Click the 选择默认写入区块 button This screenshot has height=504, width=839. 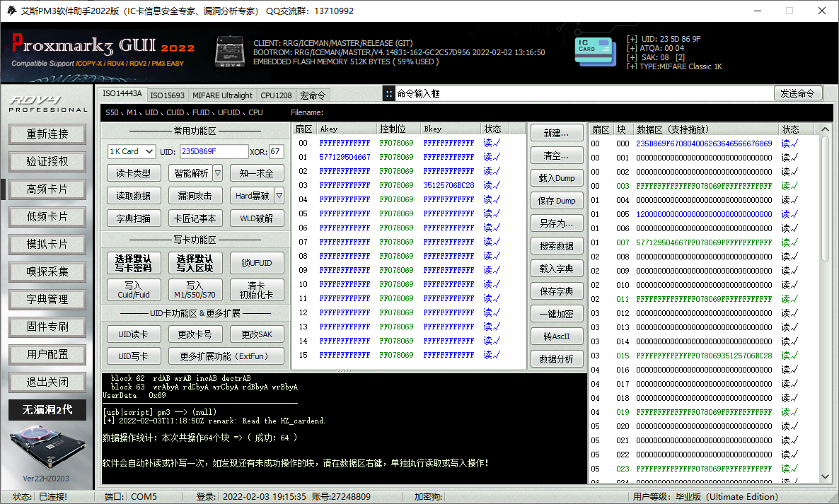[x=195, y=263]
